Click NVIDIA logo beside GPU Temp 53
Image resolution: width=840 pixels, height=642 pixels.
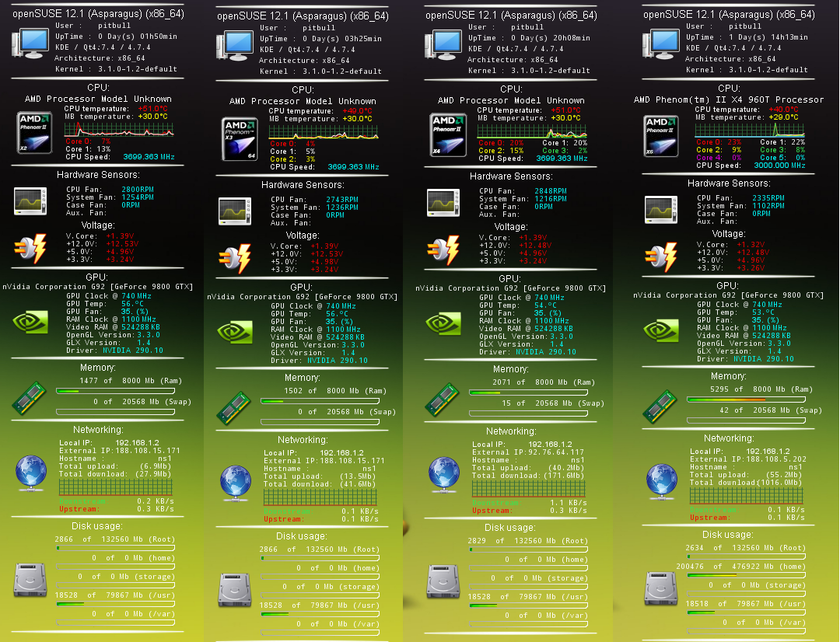661,331
